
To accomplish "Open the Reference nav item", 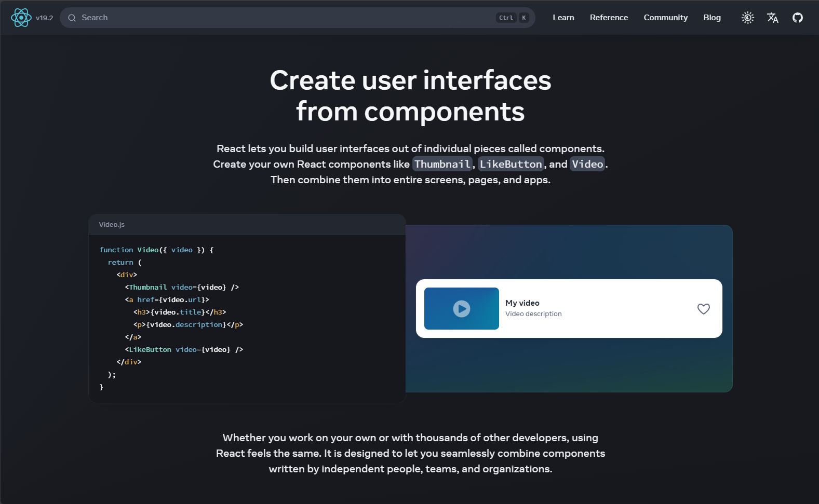I will (609, 18).
